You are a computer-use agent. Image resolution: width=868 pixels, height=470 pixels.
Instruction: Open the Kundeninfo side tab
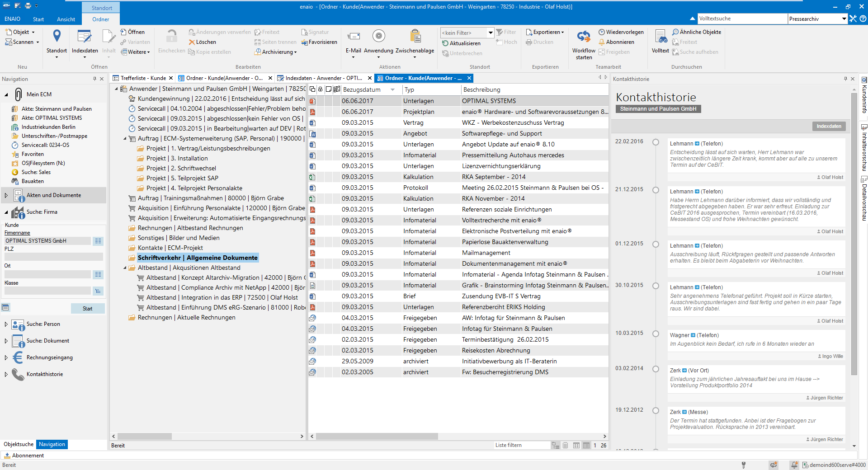point(864,95)
